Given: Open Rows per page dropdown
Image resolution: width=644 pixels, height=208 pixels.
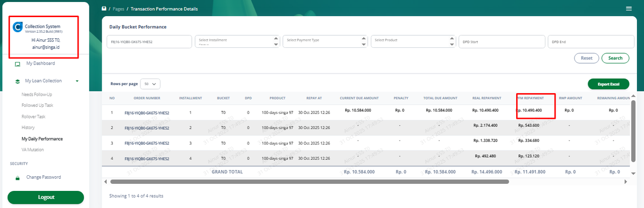Looking at the screenshot, I should [x=150, y=84].
